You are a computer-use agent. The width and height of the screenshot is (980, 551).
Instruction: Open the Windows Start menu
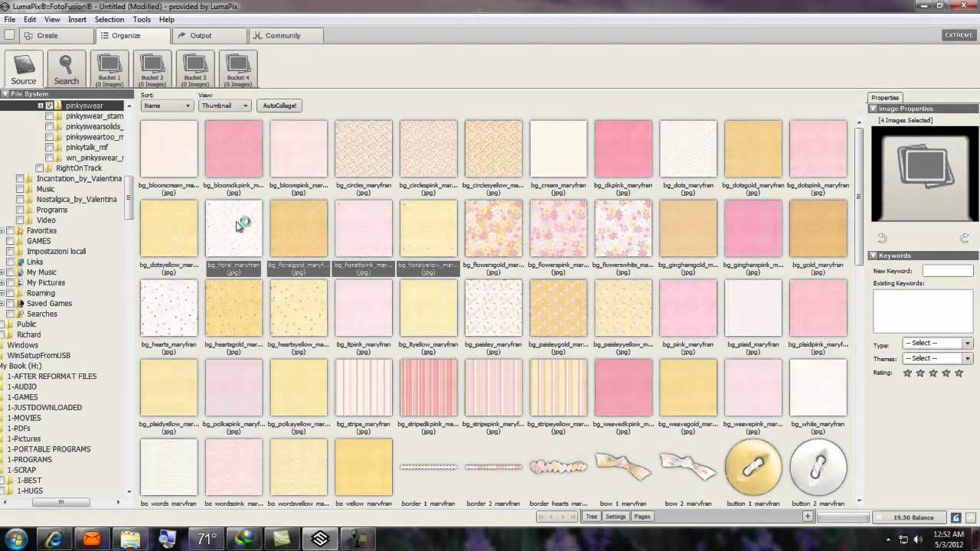tap(16, 539)
